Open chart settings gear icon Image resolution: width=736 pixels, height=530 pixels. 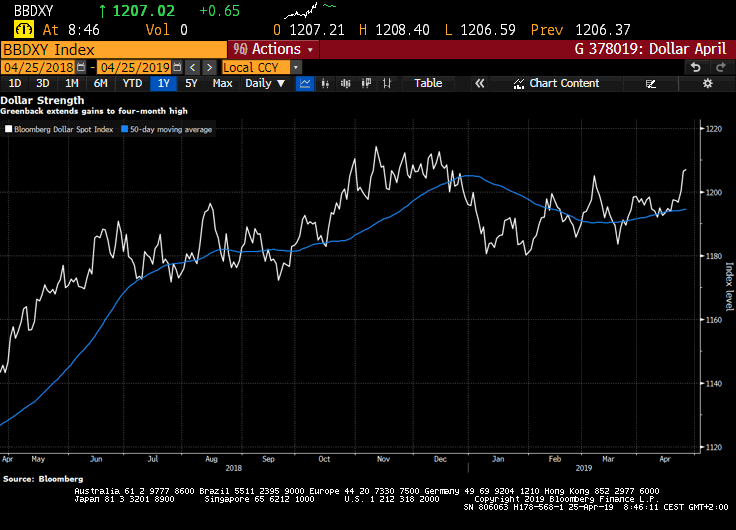707,84
